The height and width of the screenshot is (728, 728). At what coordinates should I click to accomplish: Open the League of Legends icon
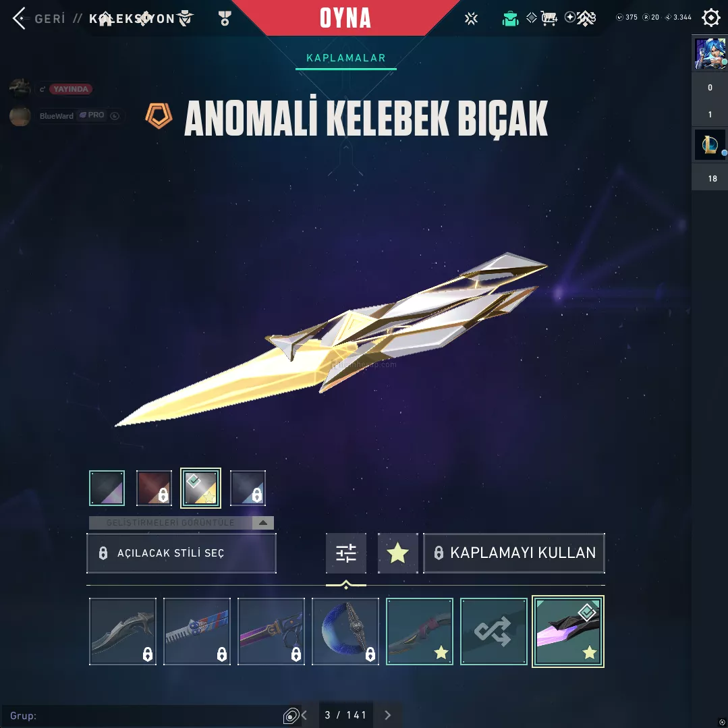coord(709,145)
